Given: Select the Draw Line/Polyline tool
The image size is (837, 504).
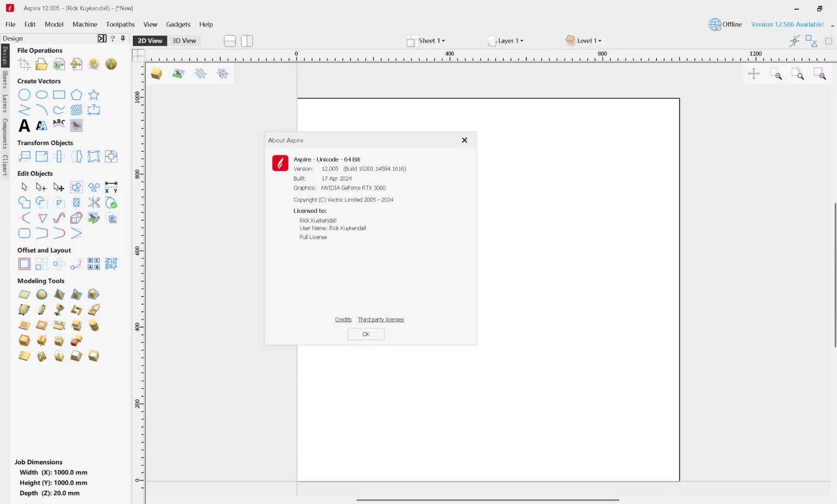Looking at the screenshot, I should point(24,110).
